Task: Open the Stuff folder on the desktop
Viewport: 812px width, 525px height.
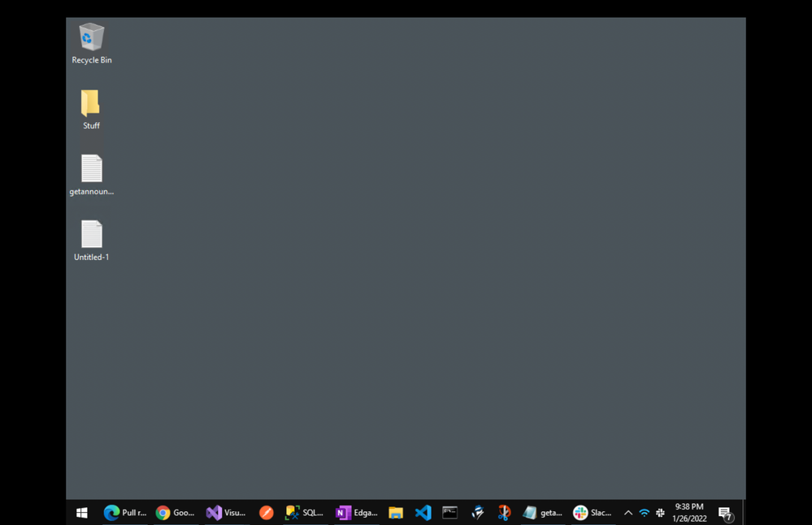Action: (90, 106)
